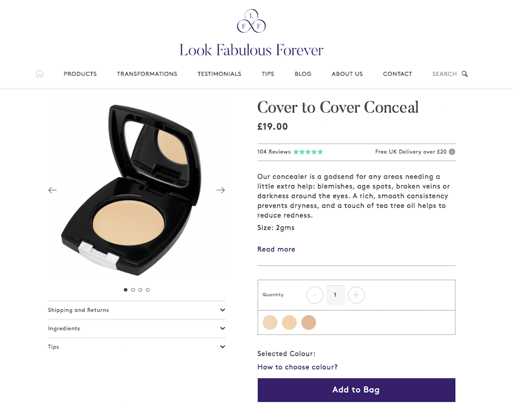Select the second image carousel dot
This screenshot has width=513, height=420.
pyautogui.click(x=133, y=290)
